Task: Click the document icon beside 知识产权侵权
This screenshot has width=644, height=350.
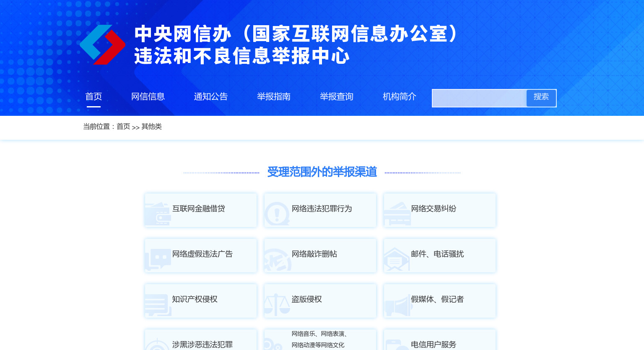Action: pyautogui.click(x=158, y=305)
